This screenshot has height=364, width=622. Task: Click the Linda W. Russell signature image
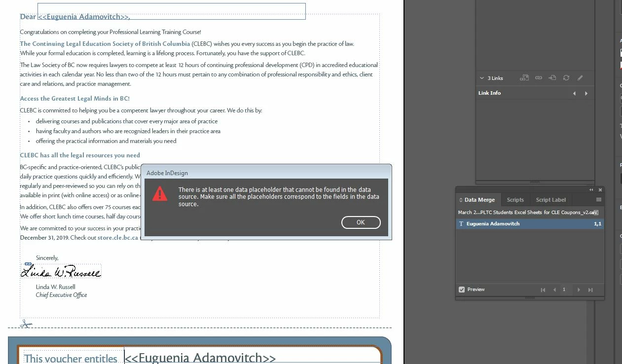tap(61, 271)
